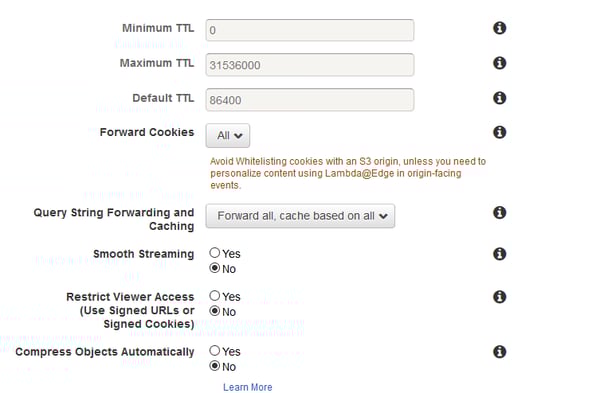The height and width of the screenshot is (393, 600).
Task: Select No for Restrict Viewer Access
Action: (215, 311)
